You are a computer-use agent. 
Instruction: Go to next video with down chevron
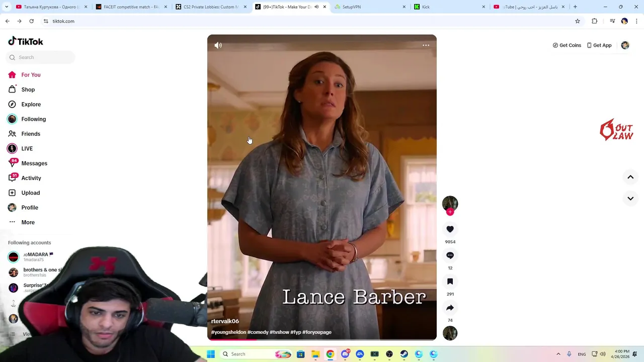tap(630, 199)
